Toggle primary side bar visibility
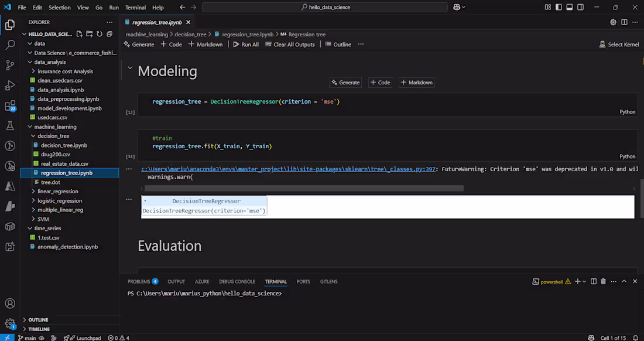The image size is (644, 341). point(559,7)
